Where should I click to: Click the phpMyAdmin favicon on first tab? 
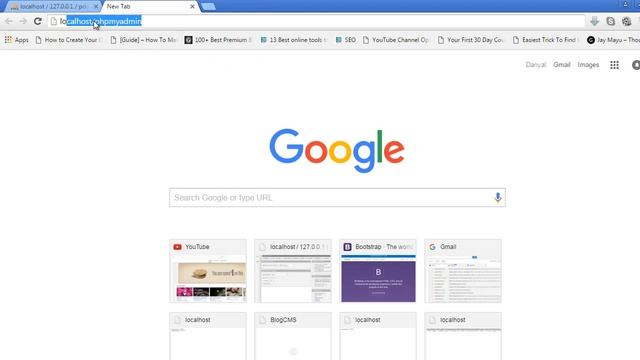pyautogui.click(x=14, y=7)
